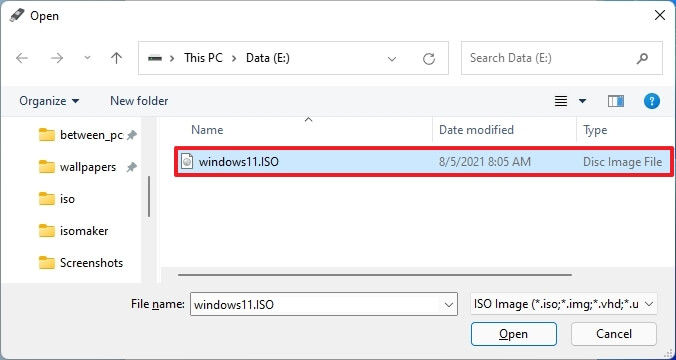The width and height of the screenshot is (676, 360).
Task: Open more view options arrow
Action: [582, 101]
